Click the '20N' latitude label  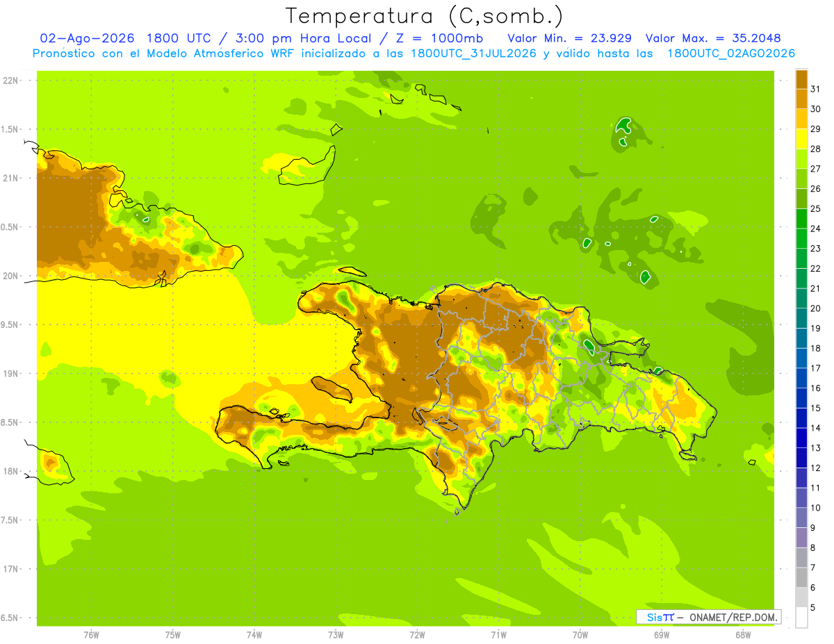(11, 276)
